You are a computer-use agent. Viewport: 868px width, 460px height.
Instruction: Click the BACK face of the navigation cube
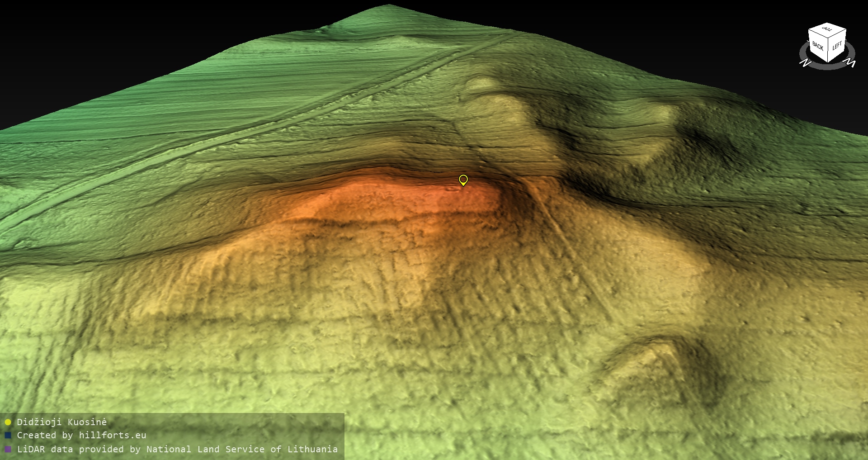click(x=817, y=46)
